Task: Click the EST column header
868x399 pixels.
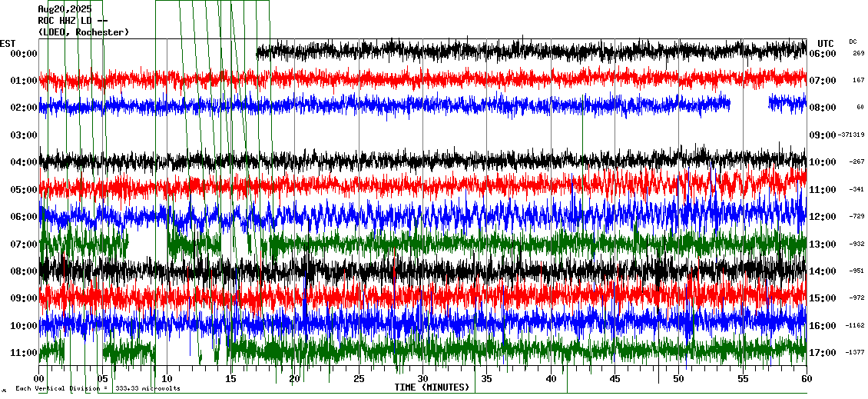Action: [x=8, y=43]
